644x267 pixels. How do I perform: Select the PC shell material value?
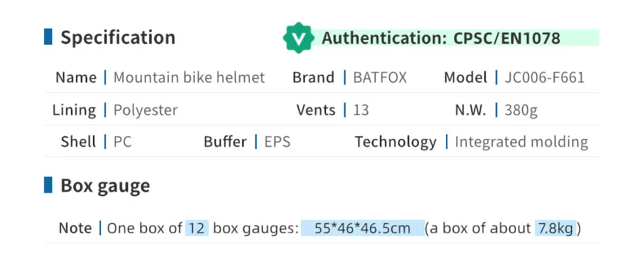tap(123, 142)
